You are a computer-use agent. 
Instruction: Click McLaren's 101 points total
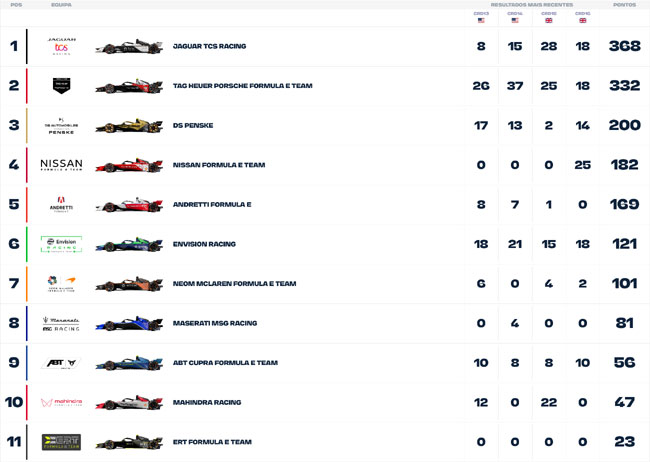625,284
